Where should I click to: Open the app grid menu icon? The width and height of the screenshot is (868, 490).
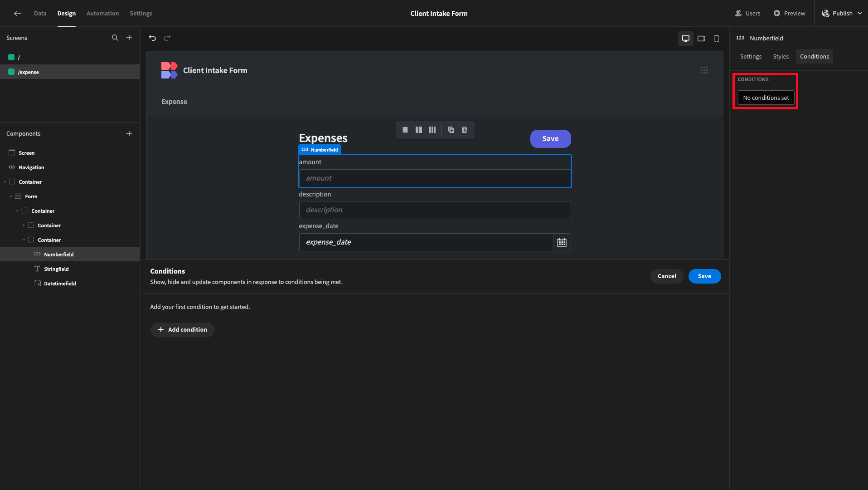point(704,70)
